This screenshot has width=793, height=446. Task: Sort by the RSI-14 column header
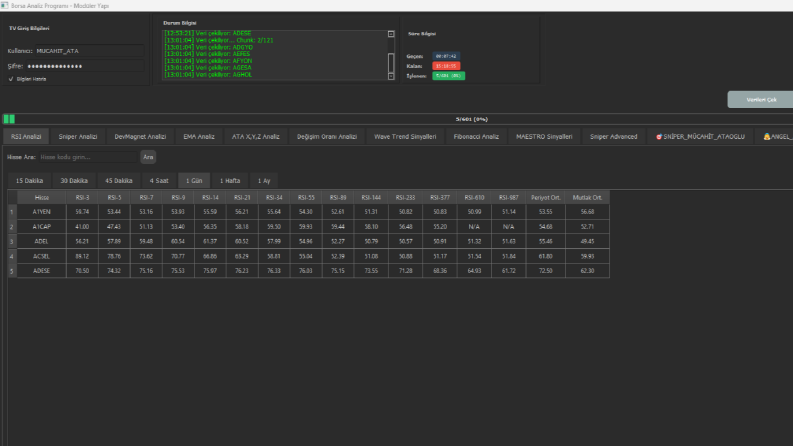click(x=210, y=198)
